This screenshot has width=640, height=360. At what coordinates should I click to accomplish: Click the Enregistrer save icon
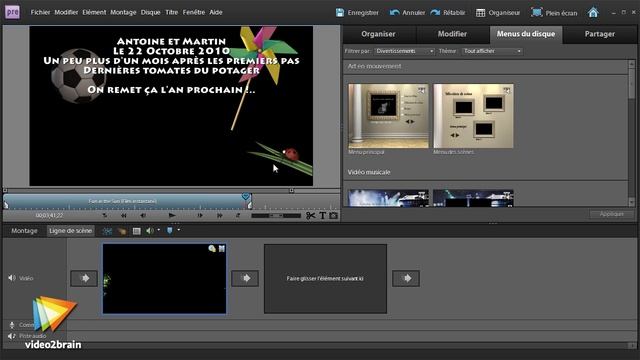coord(340,13)
